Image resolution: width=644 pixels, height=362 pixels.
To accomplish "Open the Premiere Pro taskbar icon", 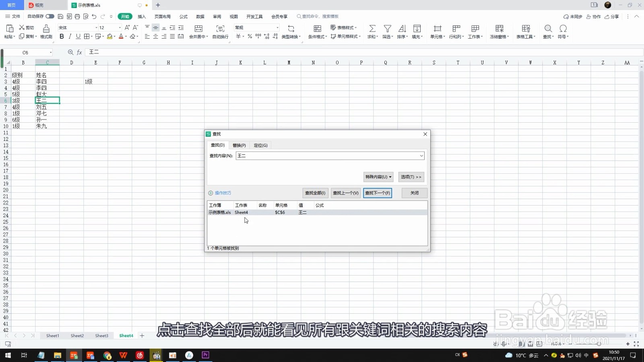I will pos(206,355).
